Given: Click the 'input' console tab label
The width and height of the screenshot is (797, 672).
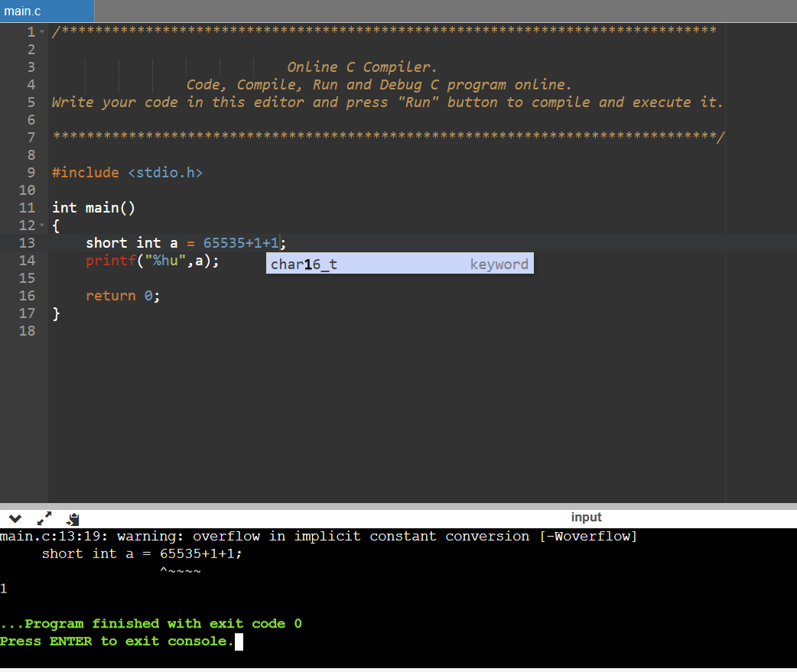Looking at the screenshot, I should click(x=586, y=517).
